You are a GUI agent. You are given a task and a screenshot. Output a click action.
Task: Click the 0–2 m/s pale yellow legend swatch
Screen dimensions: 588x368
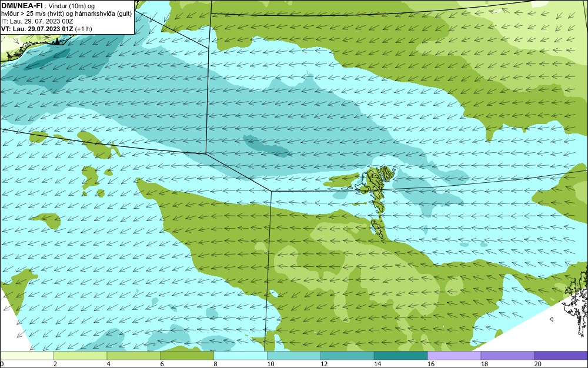[x=27, y=356]
